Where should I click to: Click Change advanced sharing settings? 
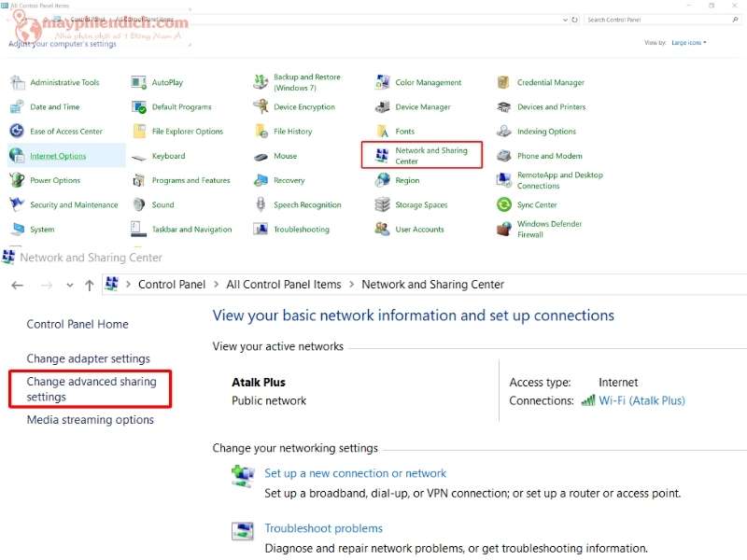pyautogui.click(x=91, y=389)
